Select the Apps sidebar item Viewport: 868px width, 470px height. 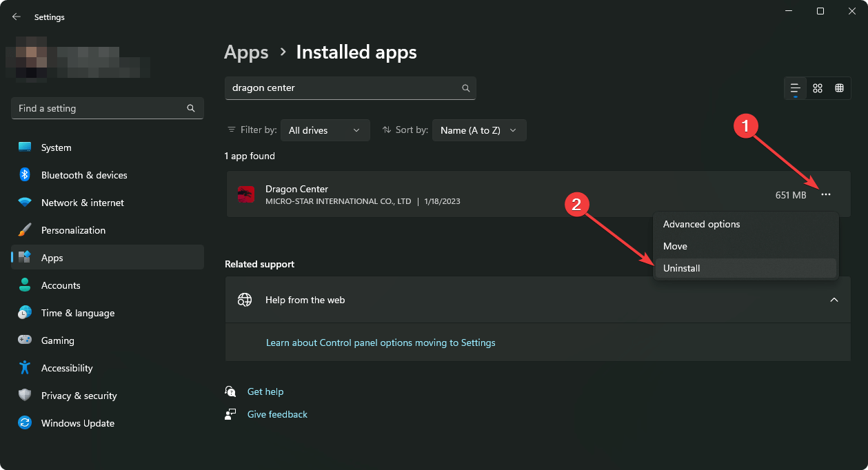(108, 258)
